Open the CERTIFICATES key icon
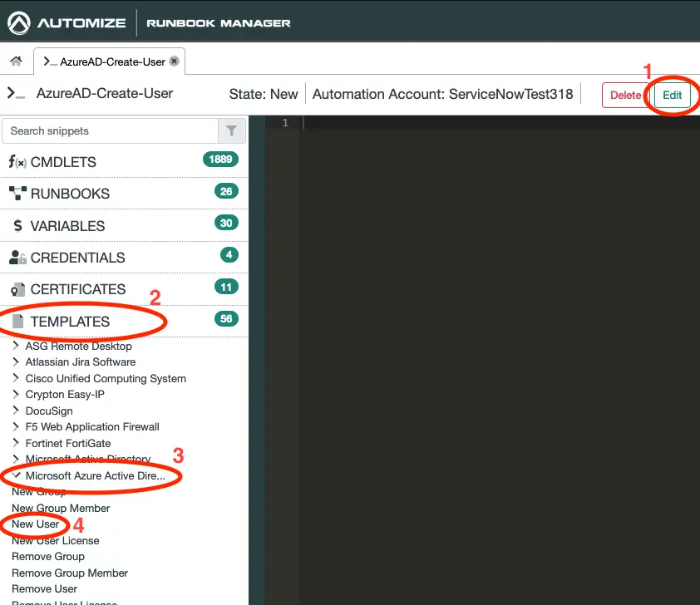The image size is (700, 605). pos(15,288)
